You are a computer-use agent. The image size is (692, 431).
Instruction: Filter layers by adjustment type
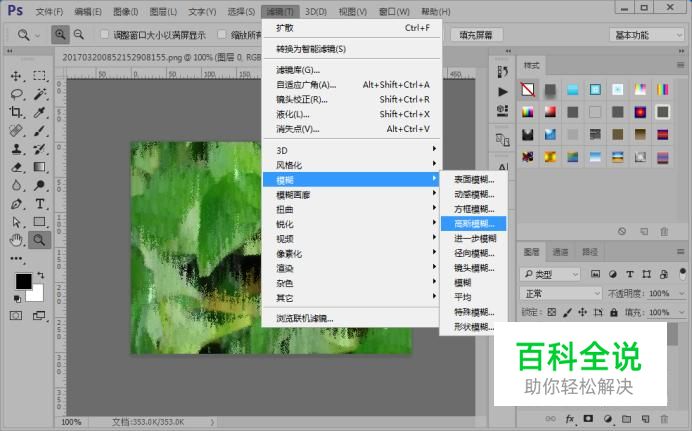(613, 274)
